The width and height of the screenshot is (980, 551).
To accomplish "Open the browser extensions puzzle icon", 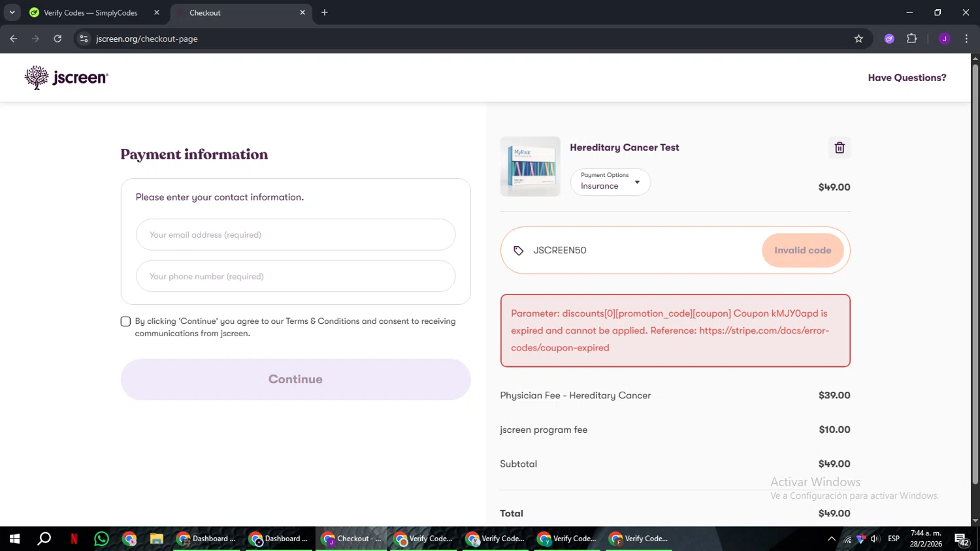I will [912, 39].
